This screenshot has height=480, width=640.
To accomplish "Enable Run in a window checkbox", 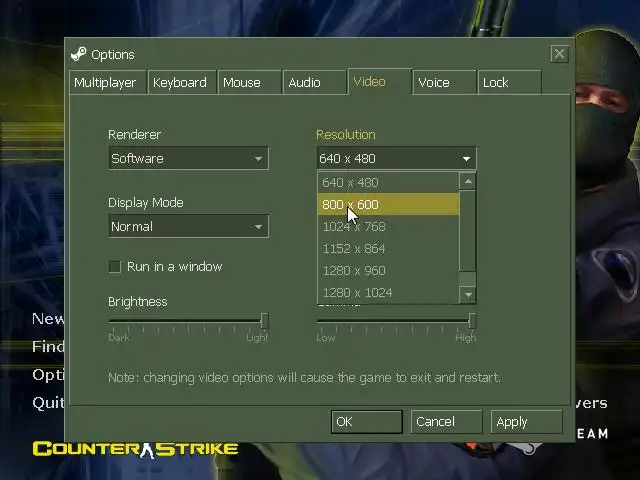I will tap(115, 267).
